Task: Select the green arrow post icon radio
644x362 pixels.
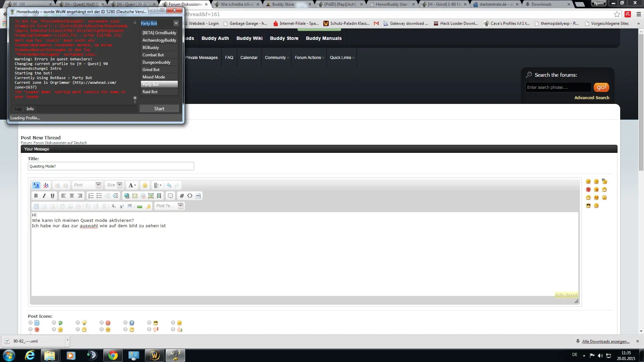Action: pyautogui.click(x=54, y=322)
